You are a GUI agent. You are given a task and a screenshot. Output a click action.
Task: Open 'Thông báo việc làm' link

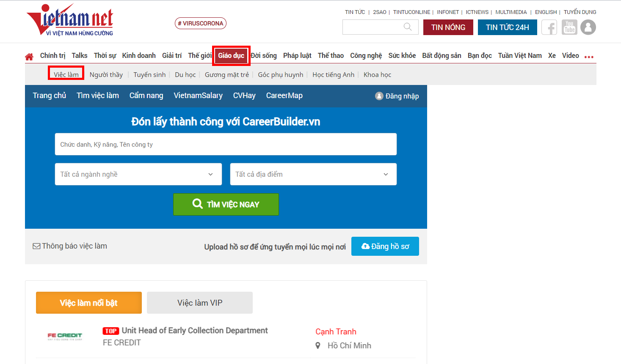[70, 246]
